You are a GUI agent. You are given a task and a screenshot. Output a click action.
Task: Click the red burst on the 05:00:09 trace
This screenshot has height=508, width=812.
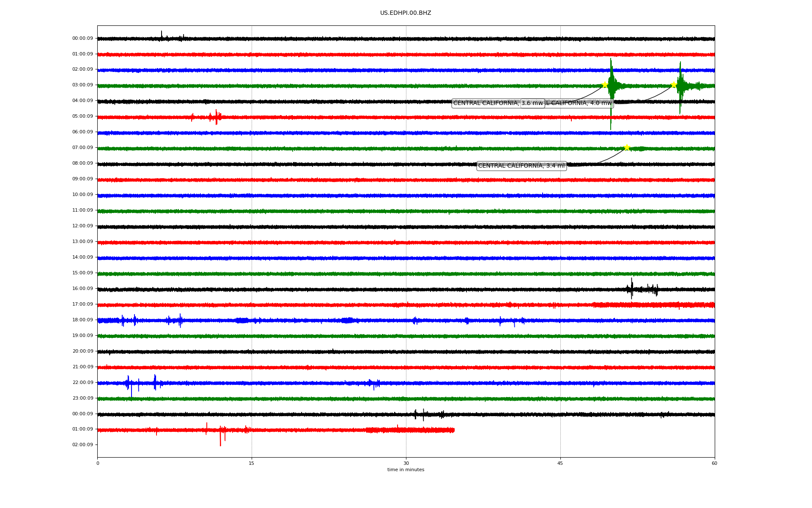pyautogui.click(x=216, y=117)
